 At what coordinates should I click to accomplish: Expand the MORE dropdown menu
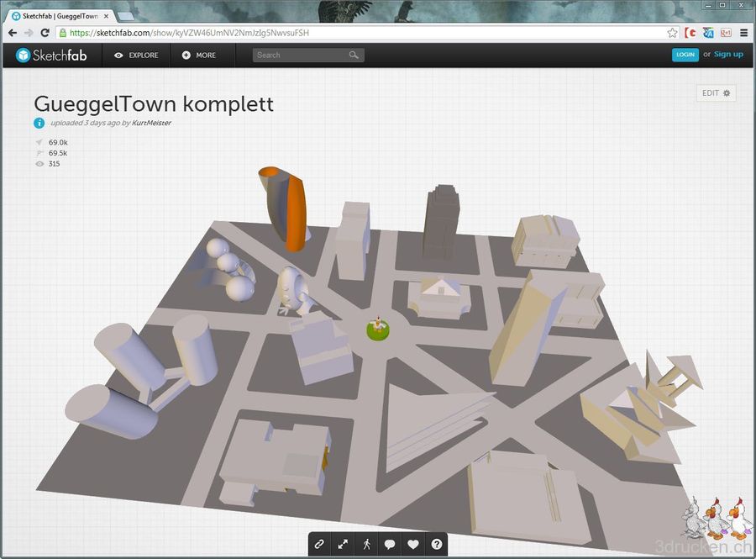click(198, 55)
